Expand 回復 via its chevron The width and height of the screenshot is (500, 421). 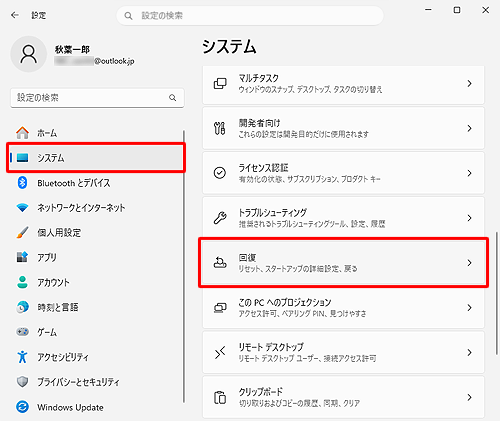click(x=469, y=263)
